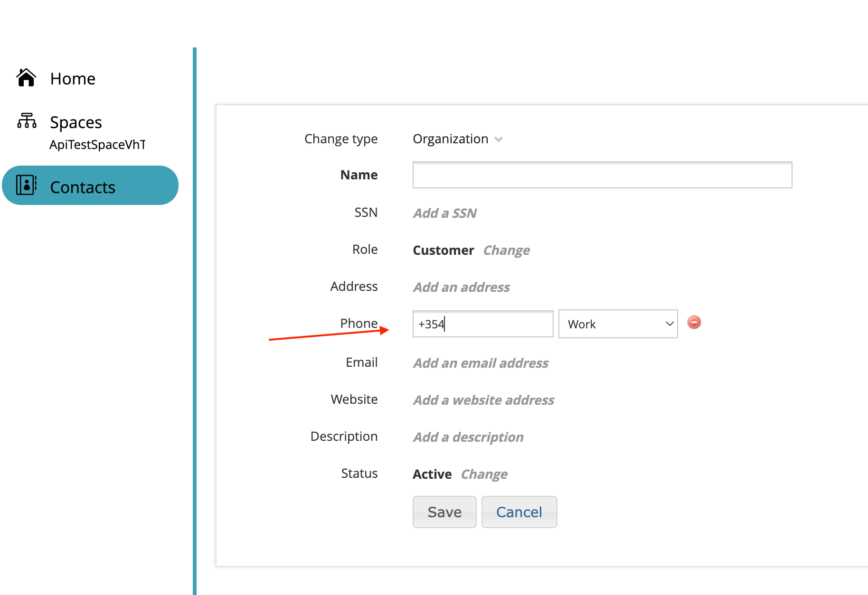Open the ApiTestSpaceVhT space
Screen dimensions: 868x595
click(97, 145)
